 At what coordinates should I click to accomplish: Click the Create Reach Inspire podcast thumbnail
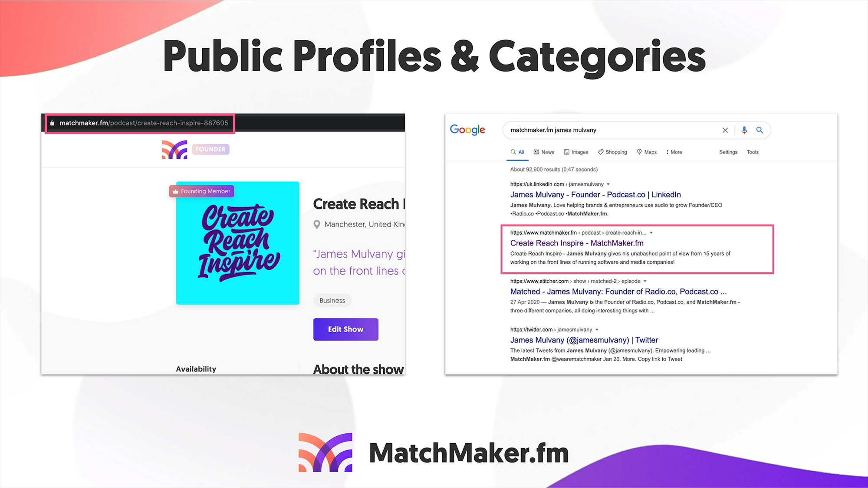click(x=237, y=242)
